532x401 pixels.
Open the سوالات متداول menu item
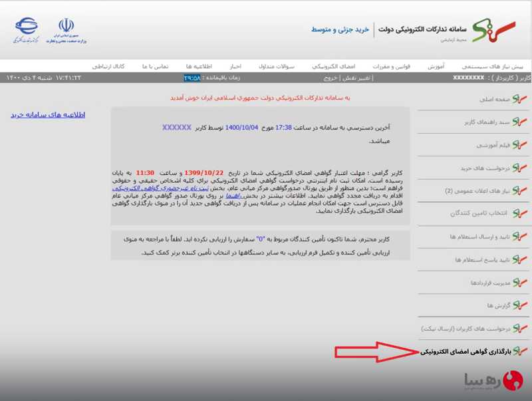[277, 67]
